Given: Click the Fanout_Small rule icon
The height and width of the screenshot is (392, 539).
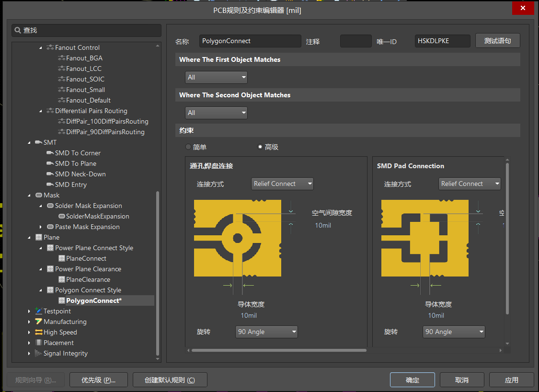Looking at the screenshot, I should pyautogui.click(x=61, y=90).
